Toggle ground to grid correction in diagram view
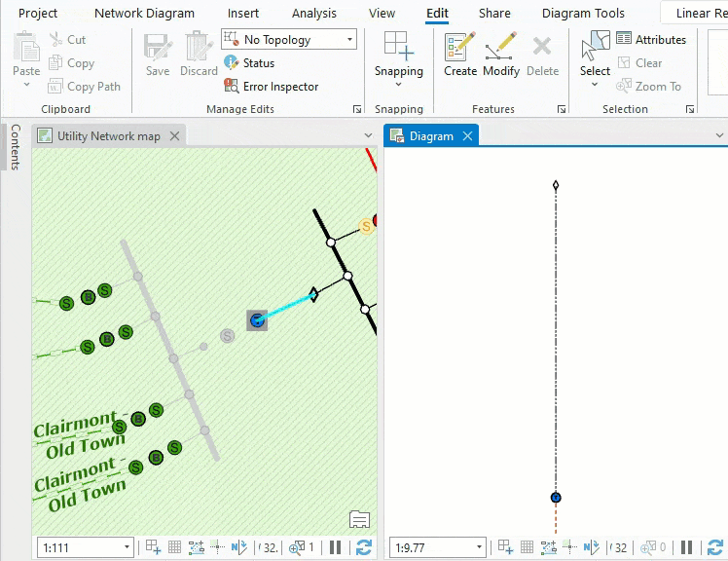Image resolution: width=728 pixels, height=561 pixels. pos(591,547)
